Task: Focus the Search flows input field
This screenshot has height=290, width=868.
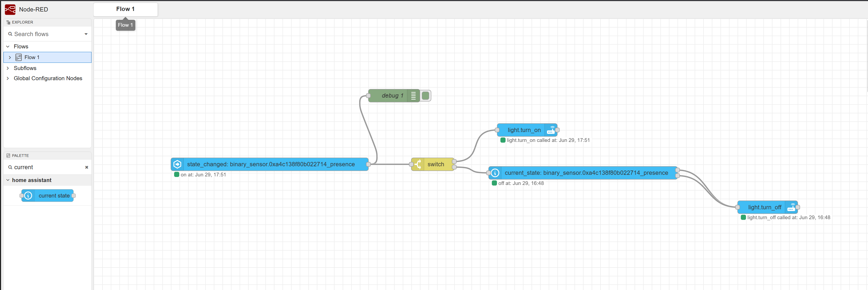Action: coord(48,34)
